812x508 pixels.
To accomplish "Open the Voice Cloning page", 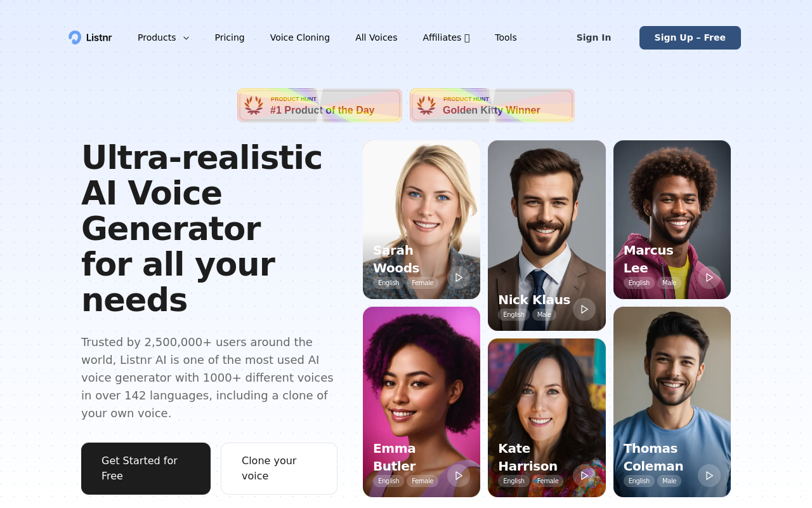I will [300, 37].
